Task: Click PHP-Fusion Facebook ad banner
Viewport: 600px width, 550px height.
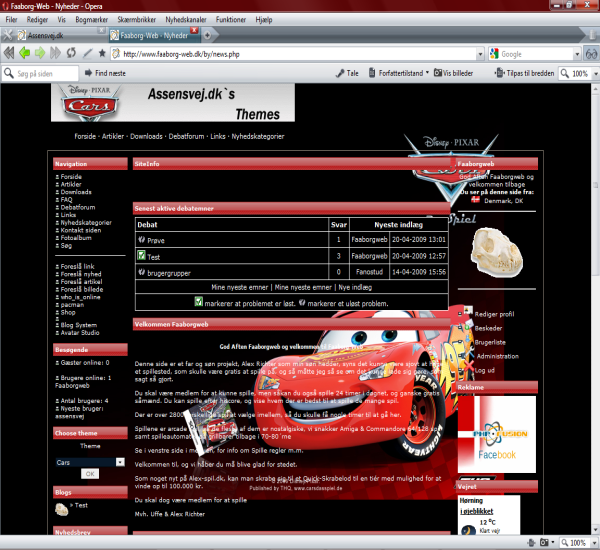Action: tap(497, 434)
